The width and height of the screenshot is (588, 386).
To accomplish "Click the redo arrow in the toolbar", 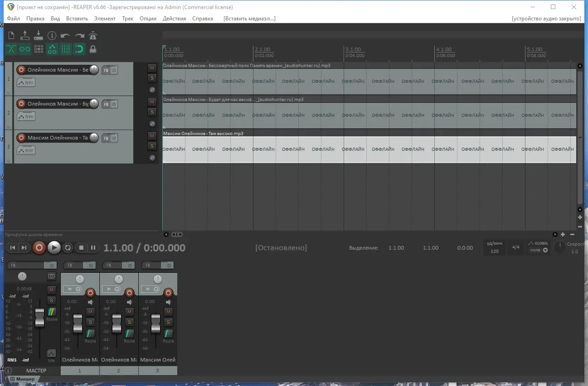I will (79, 35).
